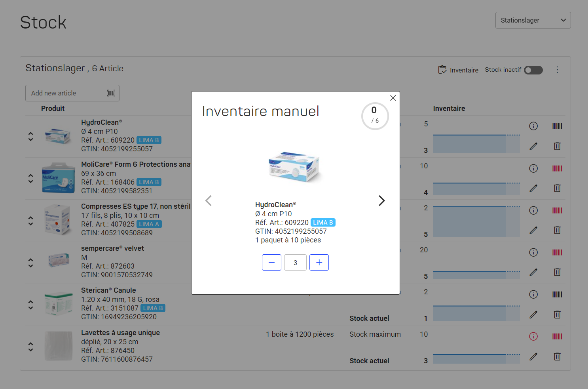Reorder Compresses ES row with sort arrows
Viewport: 588px width, 389px height.
pos(30,221)
